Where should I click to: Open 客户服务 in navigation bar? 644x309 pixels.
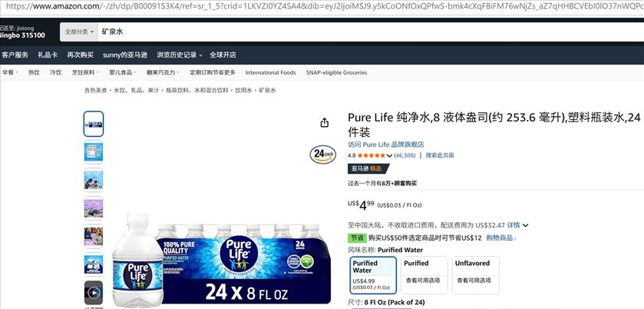(x=15, y=55)
